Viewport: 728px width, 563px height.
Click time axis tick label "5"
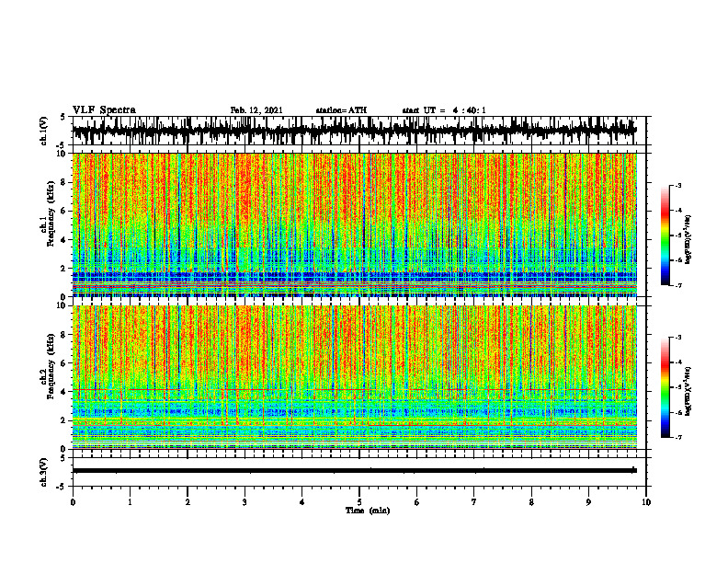[359, 502]
